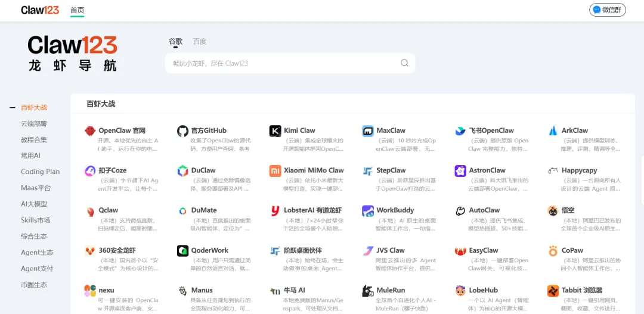Click the 微信群 button
This screenshot has height=314, width=644.
[x=608, y=10]
